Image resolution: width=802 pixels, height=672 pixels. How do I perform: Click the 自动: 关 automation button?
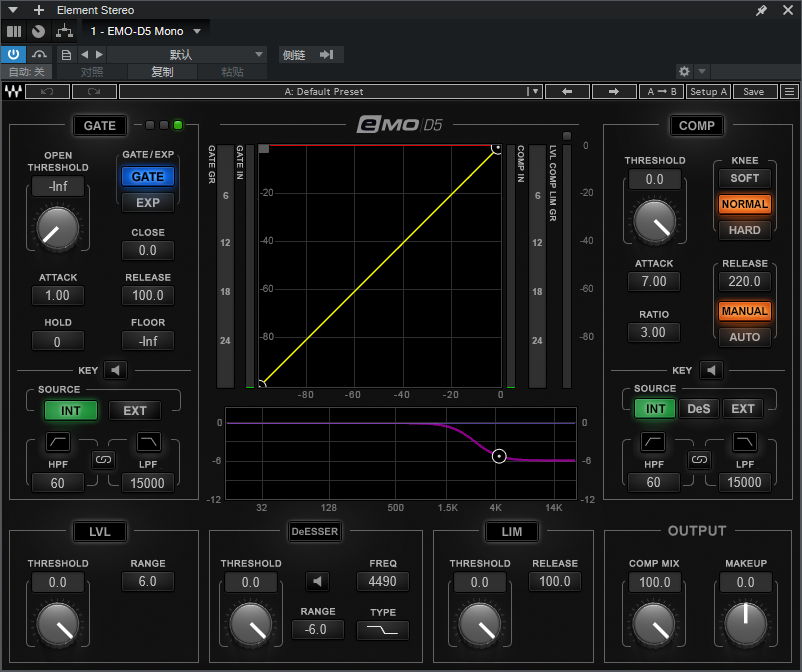click(x=27, y=72)
